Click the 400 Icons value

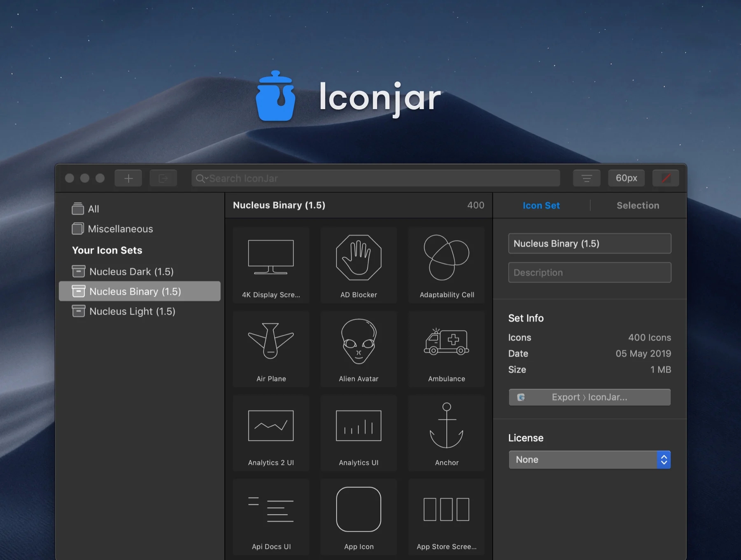(x=649, y=338)
